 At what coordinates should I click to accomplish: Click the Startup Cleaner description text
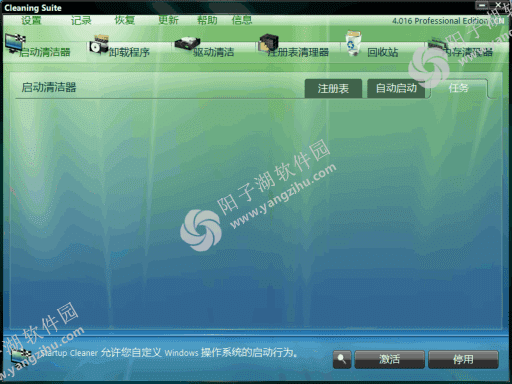[169, 353]
